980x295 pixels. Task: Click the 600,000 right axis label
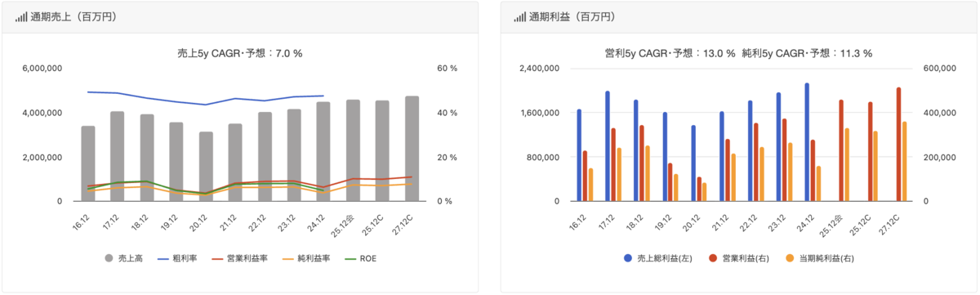(x=939, y=69)
